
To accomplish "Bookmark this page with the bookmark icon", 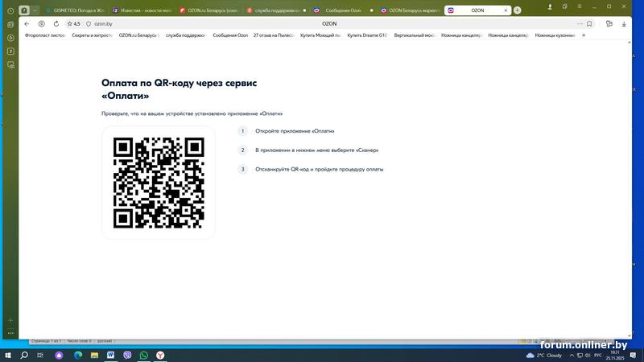I will [x=589, y=24].
